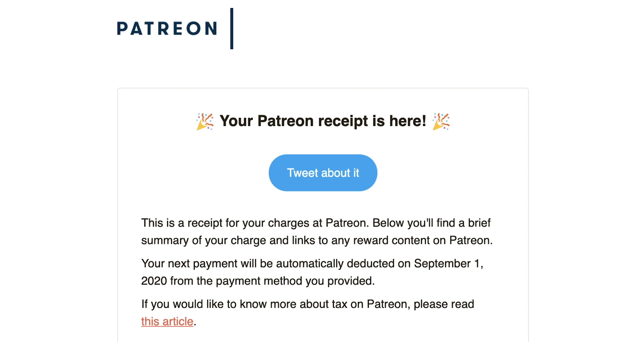The image size is (644, 342).
Task: Click the final letter N in the Patreon logo
Action: [x=211, y=29]
